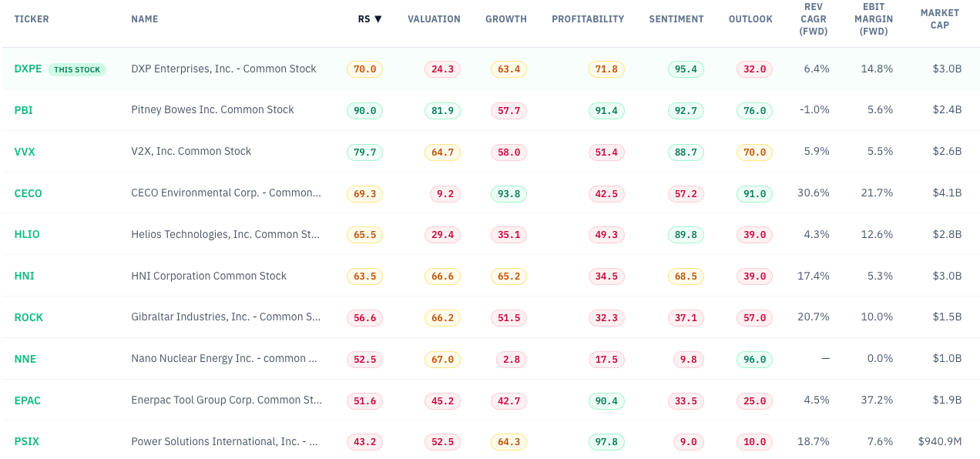Sort by the Rev CAGR (FWD) header
The width and height of the screenshot is (980, 459).
pos(813,19)
